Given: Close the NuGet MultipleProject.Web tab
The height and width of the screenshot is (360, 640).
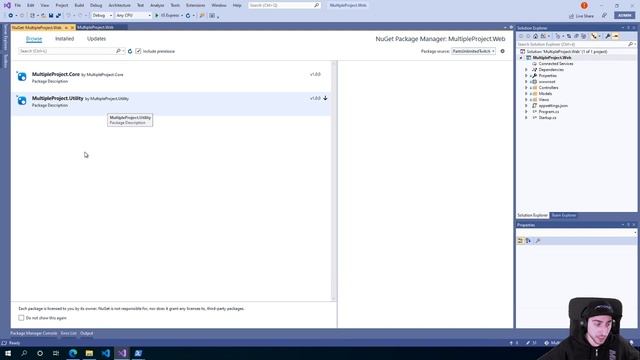Looking at the screenshot, I should (72, 27).
